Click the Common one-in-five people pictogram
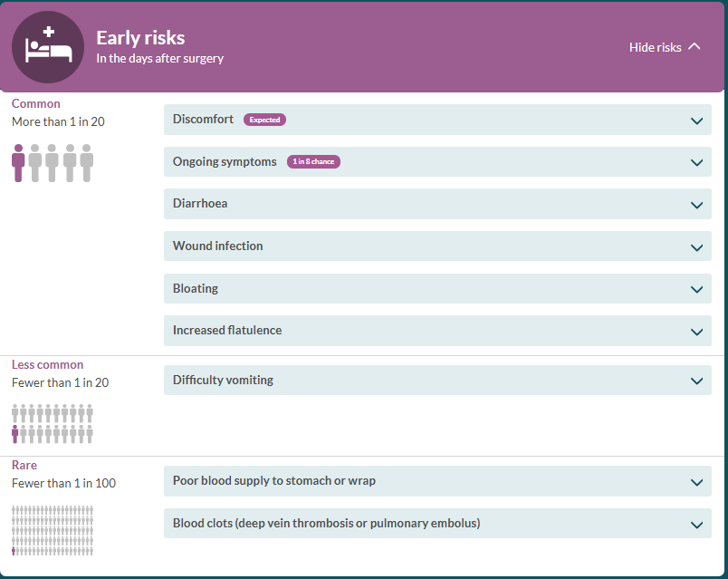The image size is (728, 579). coord(53,162)
